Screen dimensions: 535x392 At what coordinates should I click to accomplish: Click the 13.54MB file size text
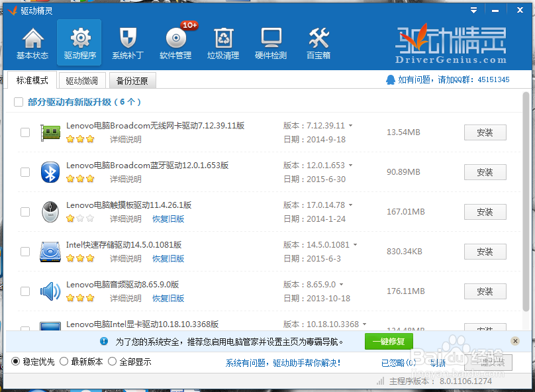403,132
